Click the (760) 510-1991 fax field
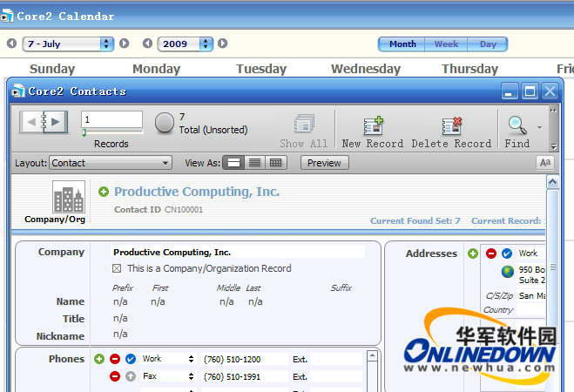 (x=244, y=376)
